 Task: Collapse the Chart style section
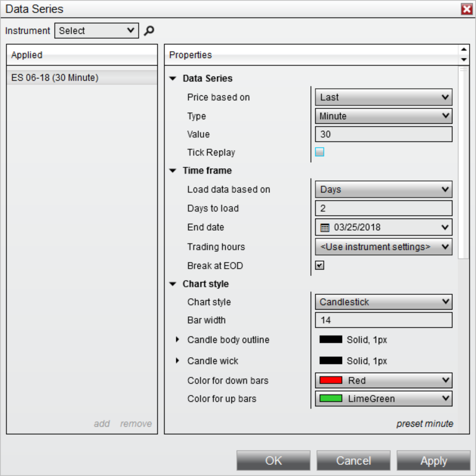[173, 284]
